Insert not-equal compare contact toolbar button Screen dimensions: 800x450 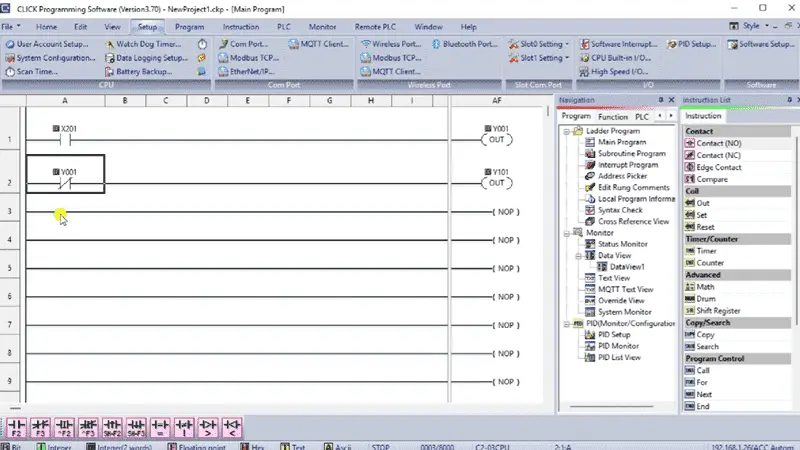(184, 428)
